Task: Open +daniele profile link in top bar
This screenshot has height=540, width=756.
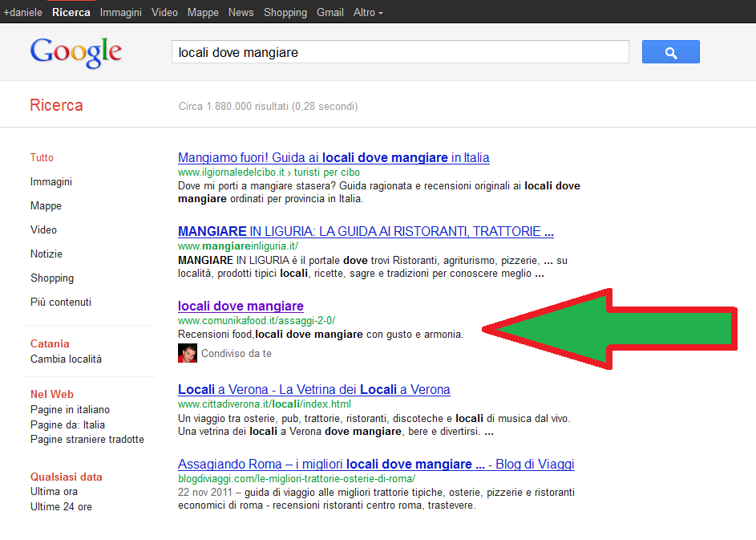Action: [22, 13]
